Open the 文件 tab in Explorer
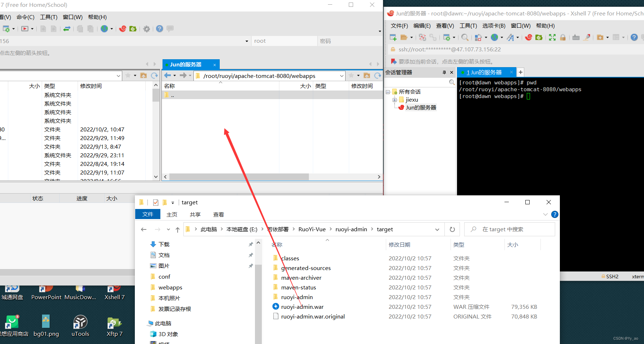 pyautogui.click(x=148, y=214)
